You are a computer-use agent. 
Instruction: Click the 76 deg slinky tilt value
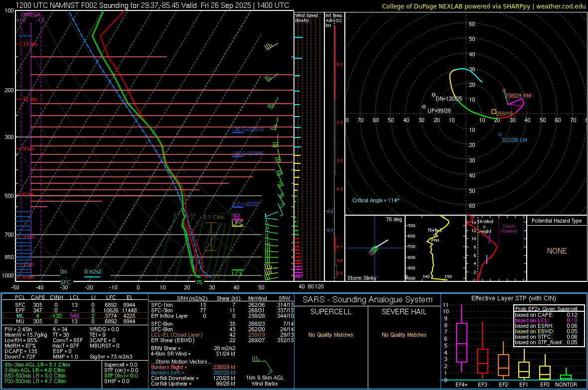[x=394, y=219]
